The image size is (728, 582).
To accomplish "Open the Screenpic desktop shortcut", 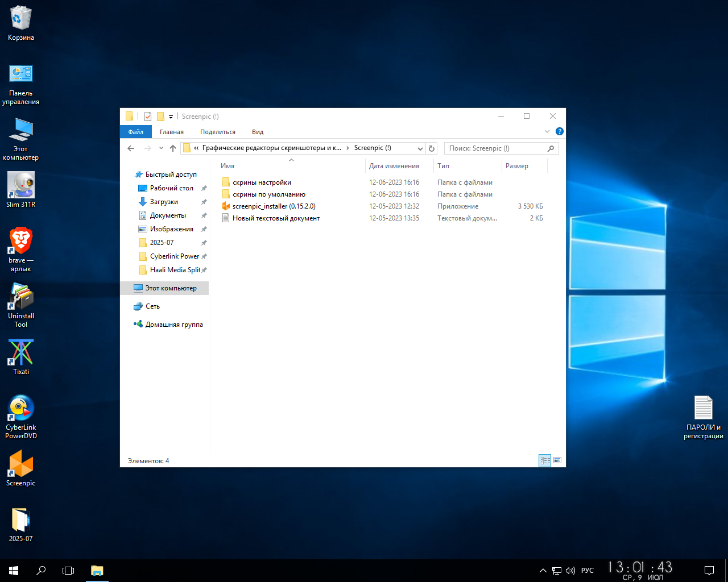I will 21,468.
